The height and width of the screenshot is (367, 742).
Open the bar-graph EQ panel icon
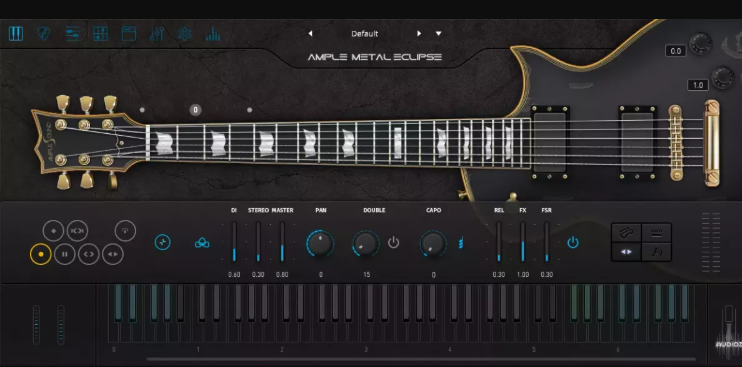point(213,34)
